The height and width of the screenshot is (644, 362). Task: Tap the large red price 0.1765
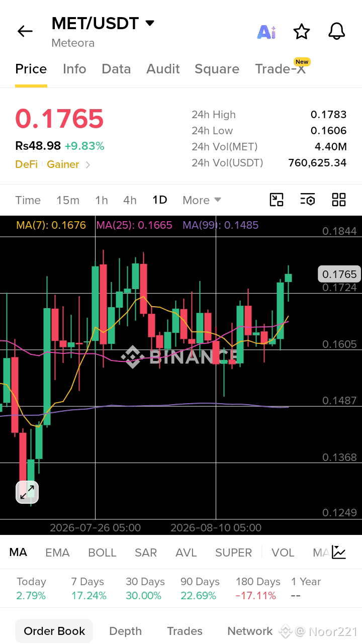coord(59,119)
